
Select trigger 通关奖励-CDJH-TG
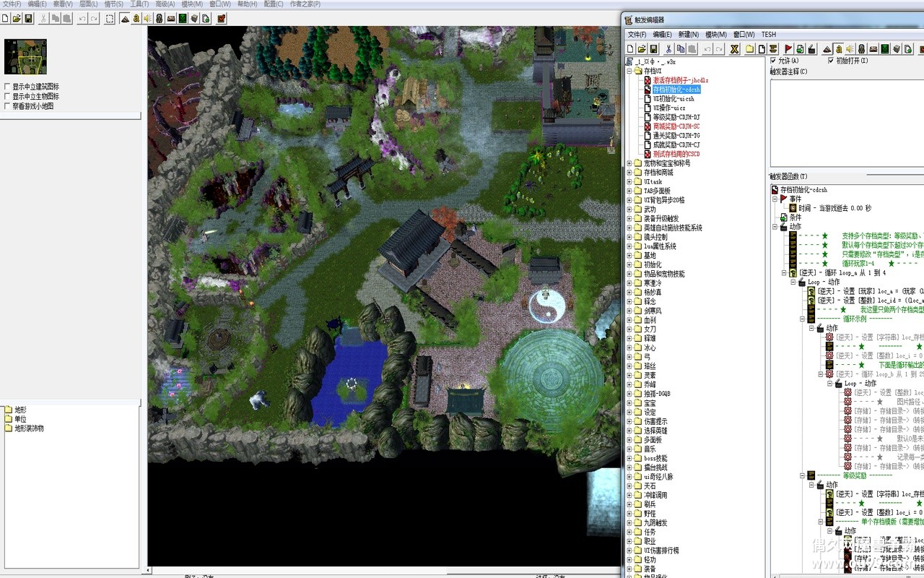[x=676, y=136]
